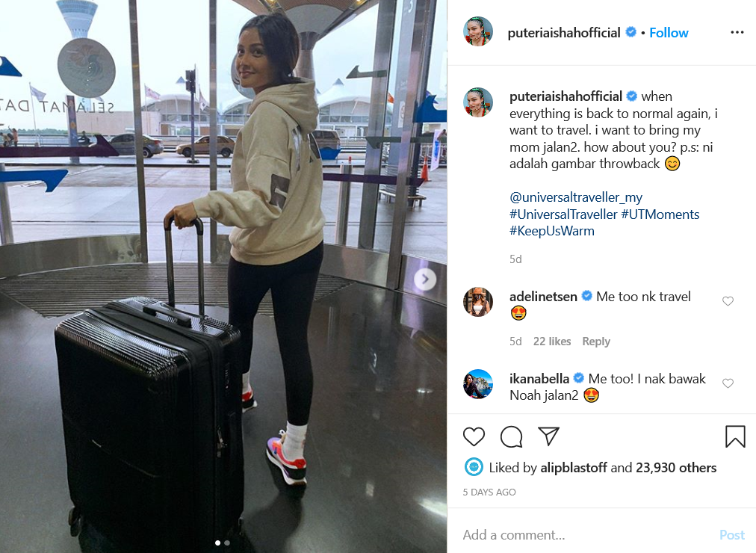Image resolution: width=756 pixels, height=553 pixels.
Task: View ikanabella's profile avatar
Action: 478,384
